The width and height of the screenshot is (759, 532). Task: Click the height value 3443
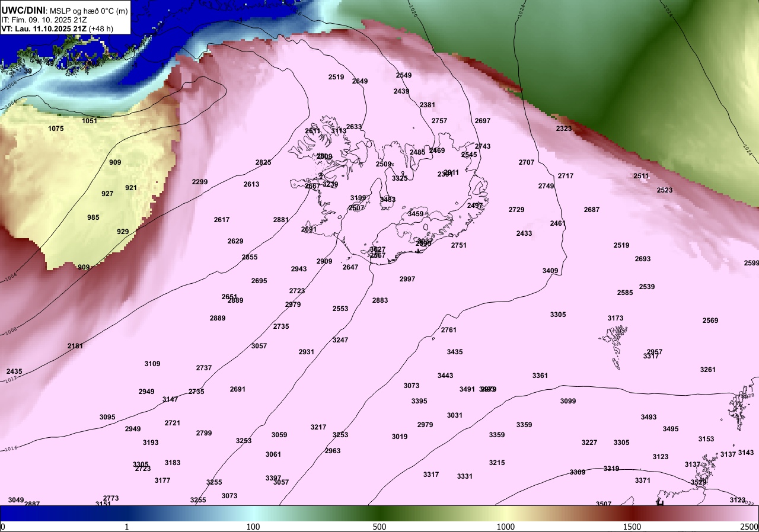(445, 376)
